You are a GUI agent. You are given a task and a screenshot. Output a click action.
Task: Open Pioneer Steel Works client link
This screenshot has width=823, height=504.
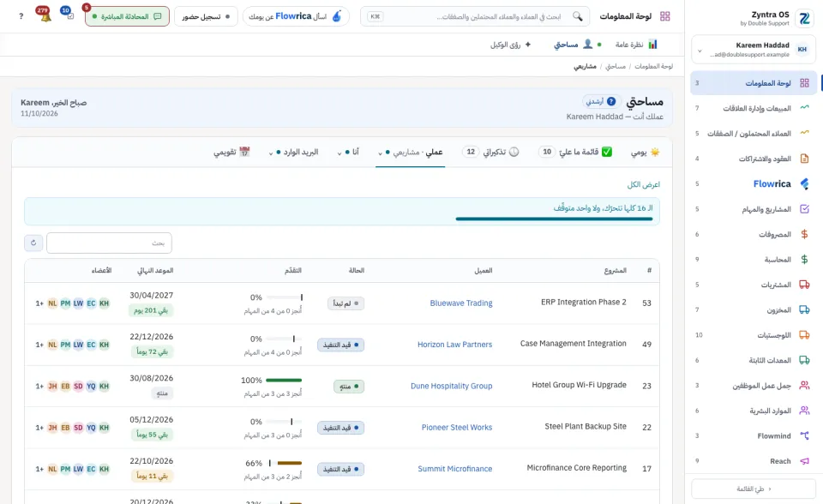[457, 428]
